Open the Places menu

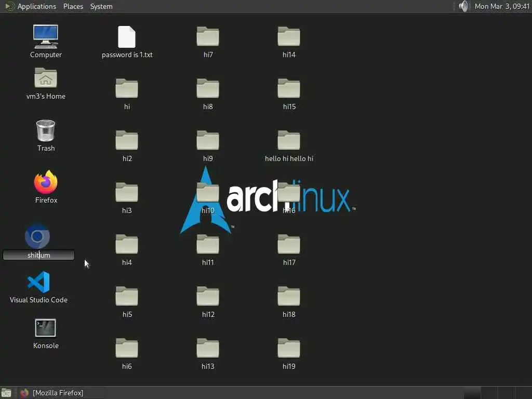tap(73, 6)
